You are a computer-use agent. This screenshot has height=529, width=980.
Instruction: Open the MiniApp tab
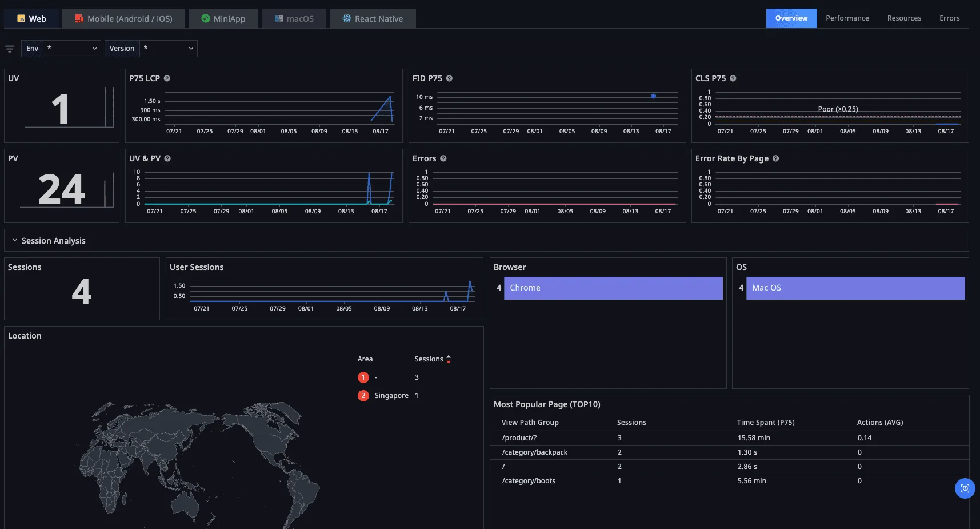tap(223, 19)
